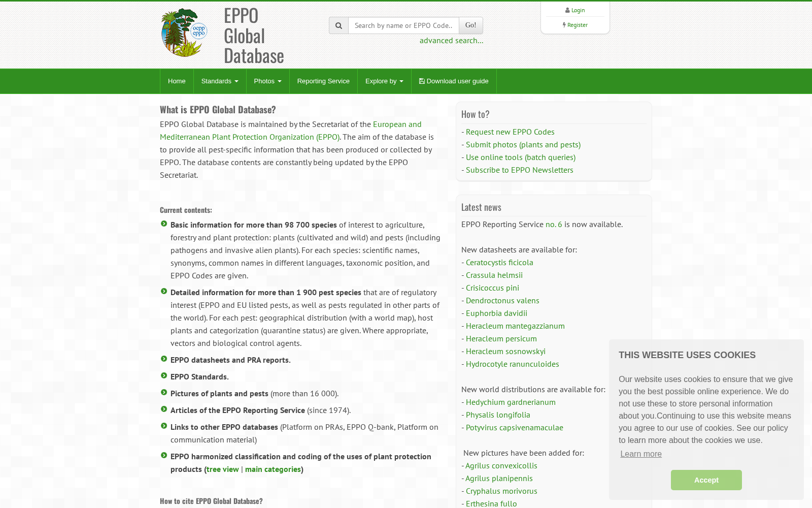Click 'EPPO Standards.' list text
Screen dimensions: 812x508
[199, 376]
